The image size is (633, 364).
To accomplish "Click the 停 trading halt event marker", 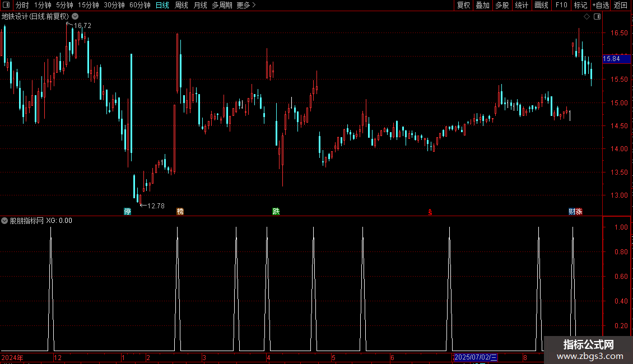I will click(127, 212).
